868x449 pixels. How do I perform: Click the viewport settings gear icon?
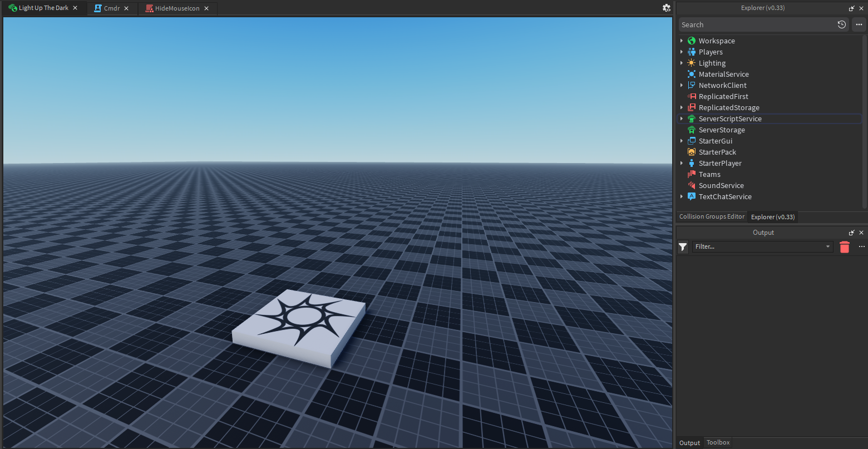666,8
